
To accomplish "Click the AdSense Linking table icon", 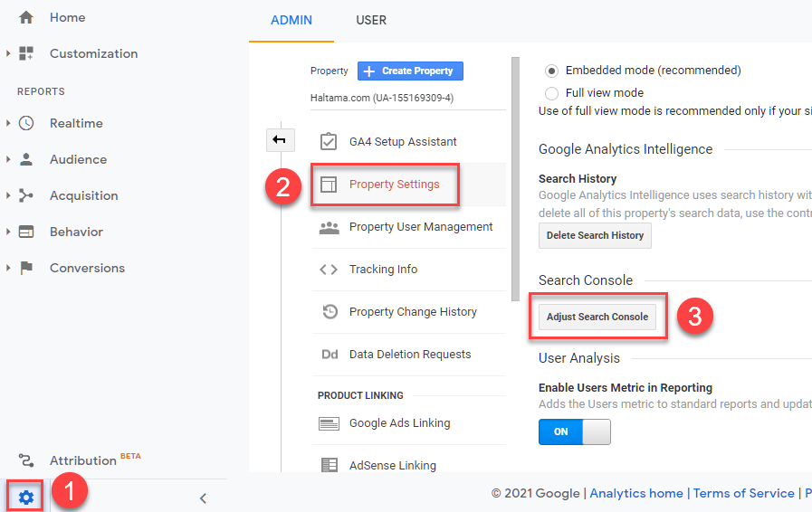I will 329,465.
